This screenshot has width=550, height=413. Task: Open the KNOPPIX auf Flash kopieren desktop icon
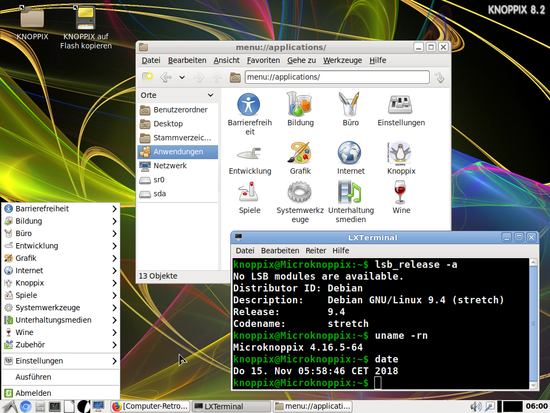point(86,18)
